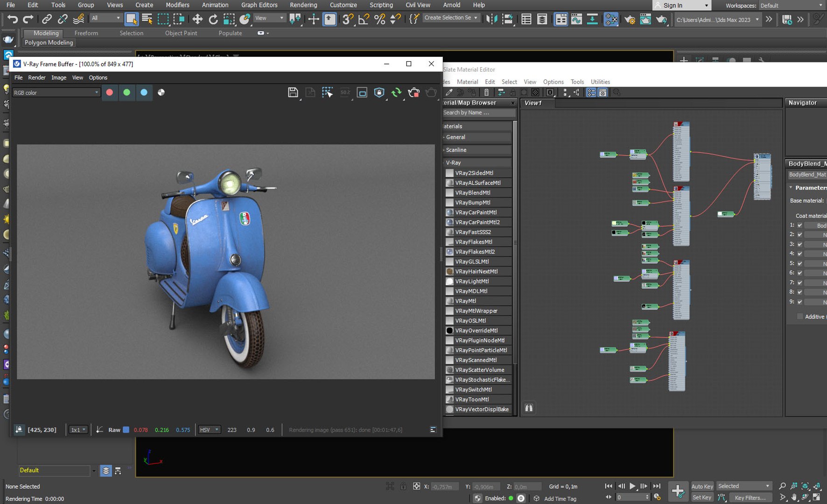Click the Search by Name field
The height and width of the screenshot is (504, 827).
tap(478, 112)
